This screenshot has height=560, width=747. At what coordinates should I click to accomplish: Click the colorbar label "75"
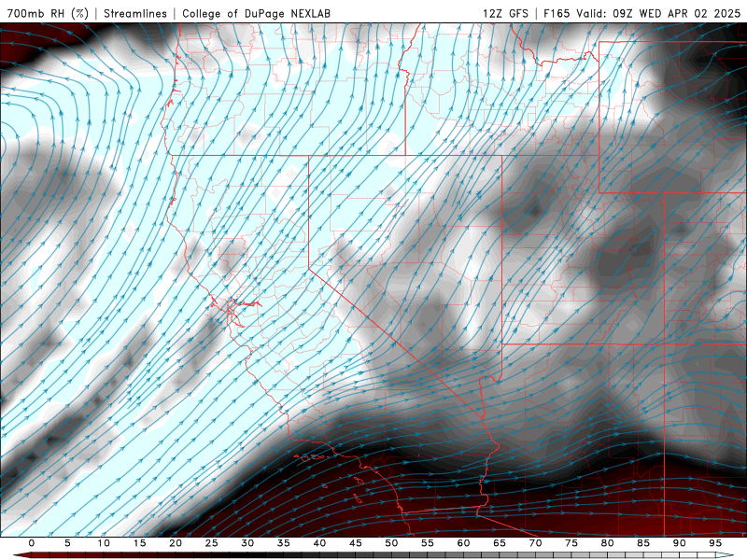point(571,543)
